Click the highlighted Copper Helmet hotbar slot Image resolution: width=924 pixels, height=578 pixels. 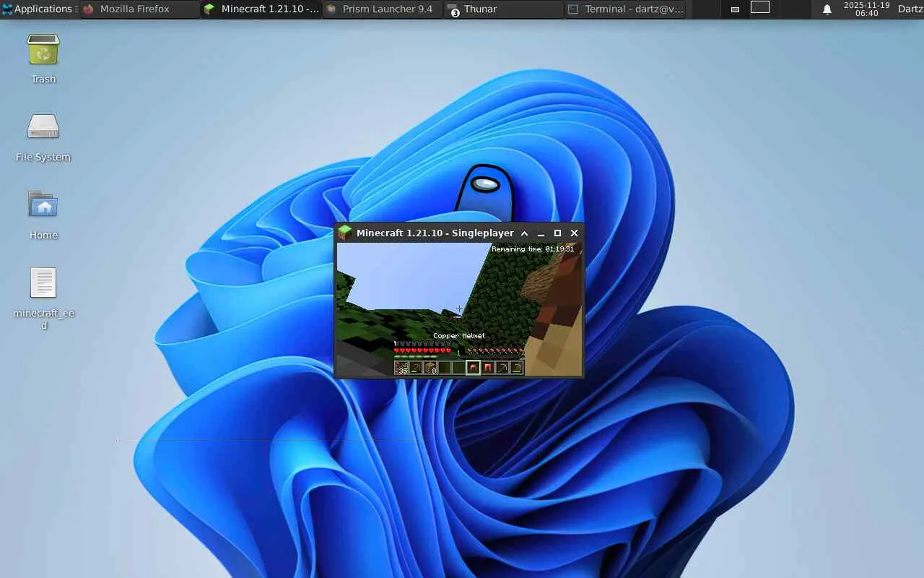[x=473, y=368]
